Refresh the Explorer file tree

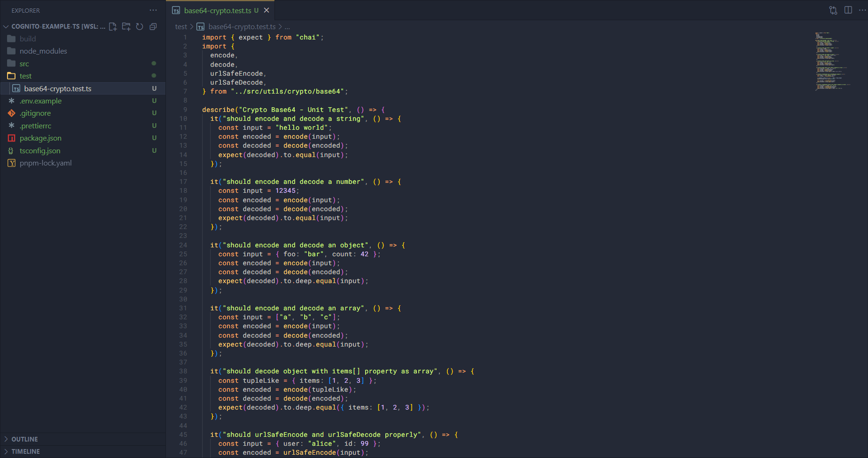pos(140,26)
